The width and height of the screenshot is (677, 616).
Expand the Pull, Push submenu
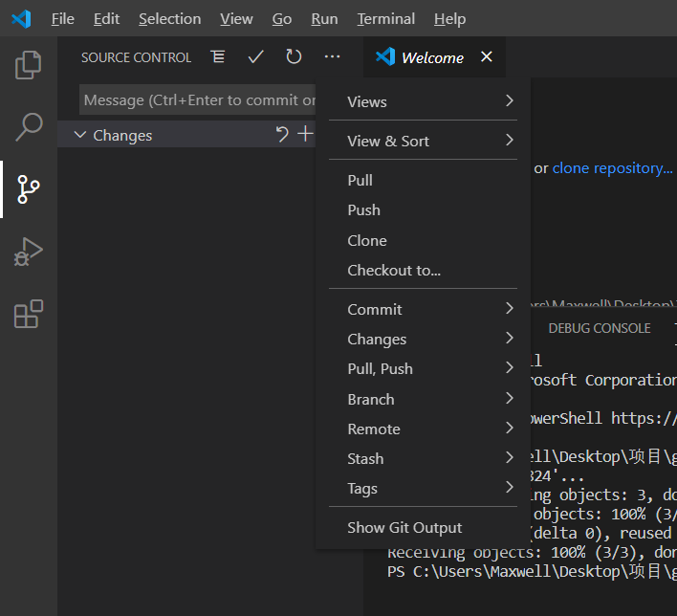(423, 369)
